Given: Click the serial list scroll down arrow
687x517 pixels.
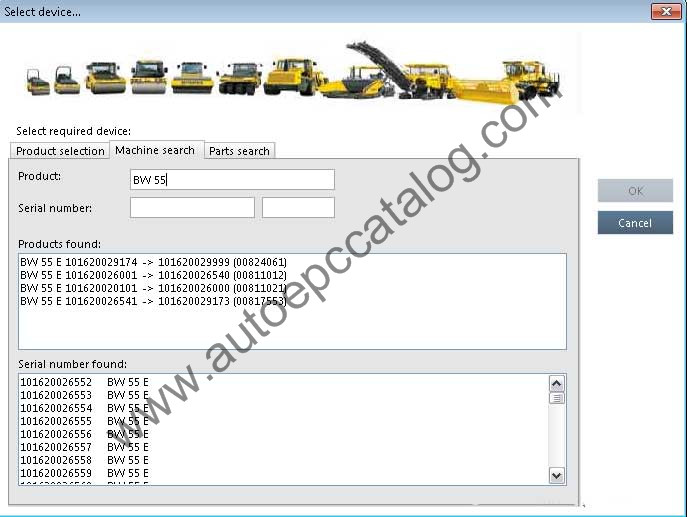Looking at the screenshot, I should (x=556, y=475).
